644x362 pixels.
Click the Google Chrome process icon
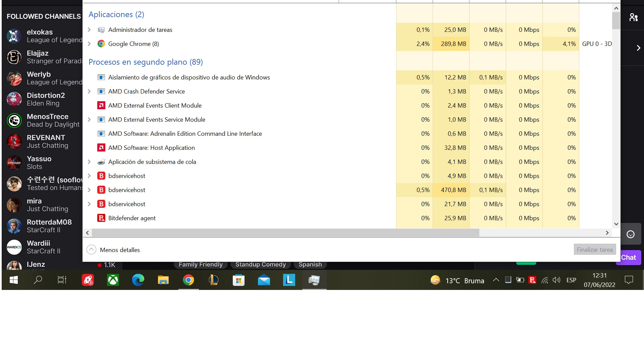(101, 44)
